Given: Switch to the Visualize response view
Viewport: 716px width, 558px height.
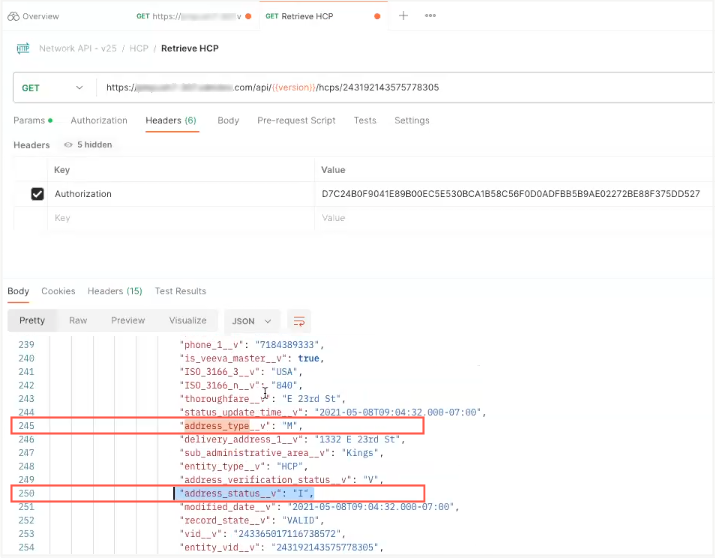Looking at the screenshot, I should pyautogui.click(x=188, y=321).
